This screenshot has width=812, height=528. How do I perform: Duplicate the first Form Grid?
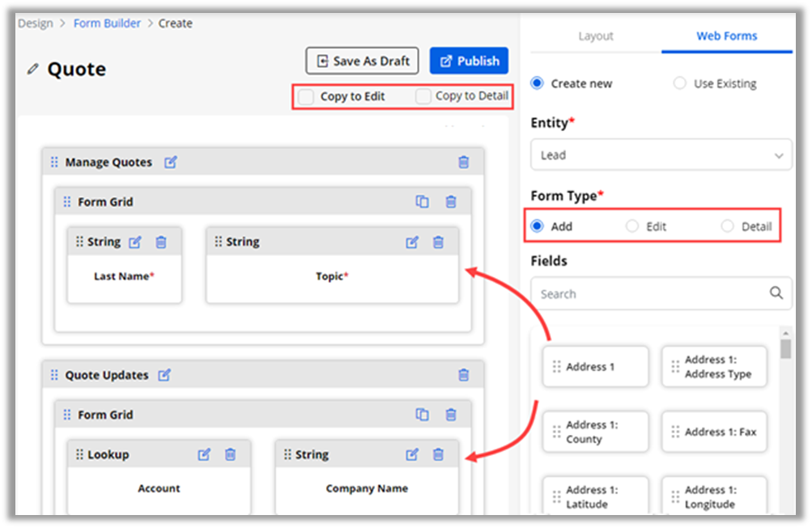coord(422,202)
